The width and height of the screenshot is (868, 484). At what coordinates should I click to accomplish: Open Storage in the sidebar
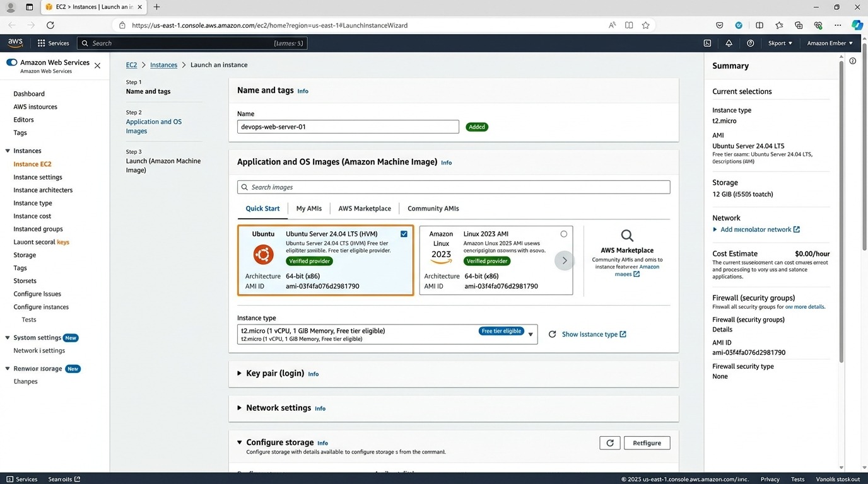pyautogui.click(x=25, y=255)
